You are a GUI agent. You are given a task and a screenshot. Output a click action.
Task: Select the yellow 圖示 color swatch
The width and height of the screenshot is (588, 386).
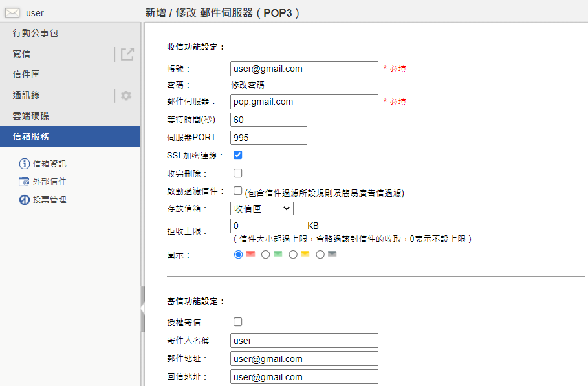click(304, 254)
